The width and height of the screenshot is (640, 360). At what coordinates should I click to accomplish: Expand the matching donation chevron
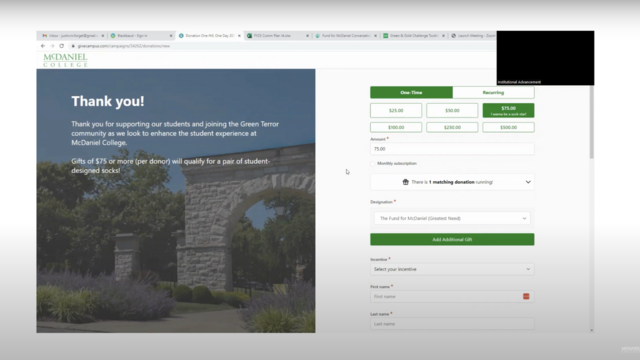(528, 182)
